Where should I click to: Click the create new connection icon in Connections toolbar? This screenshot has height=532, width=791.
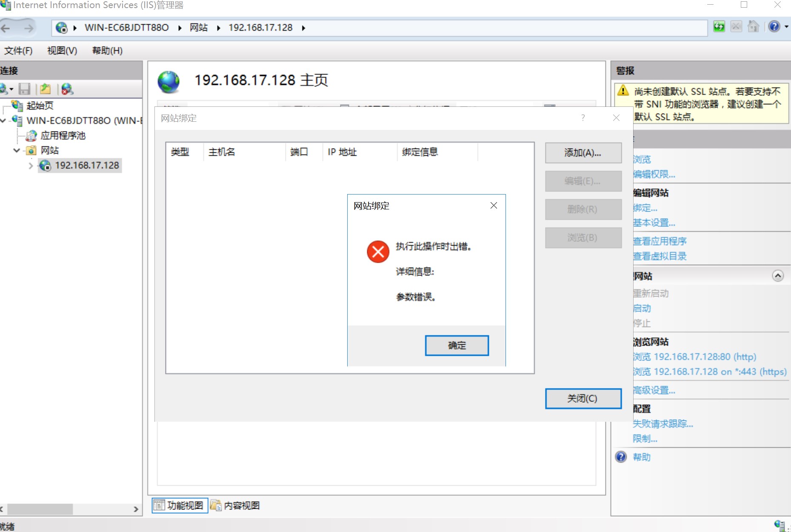pyautogui.click(x=4, y=89)
